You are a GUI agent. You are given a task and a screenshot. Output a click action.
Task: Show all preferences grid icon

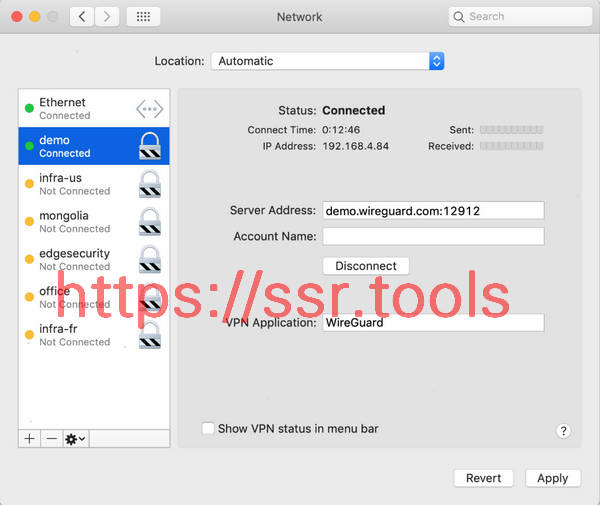pos(143,17)
